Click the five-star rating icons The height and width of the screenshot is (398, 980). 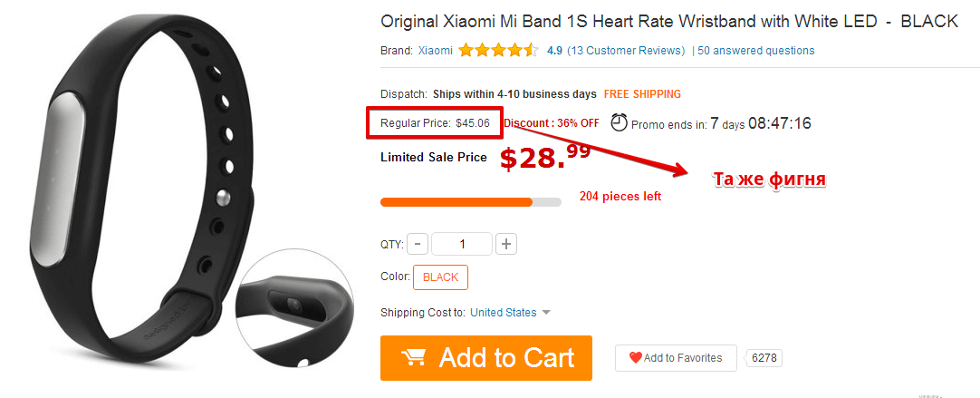(x=498, y=51)
